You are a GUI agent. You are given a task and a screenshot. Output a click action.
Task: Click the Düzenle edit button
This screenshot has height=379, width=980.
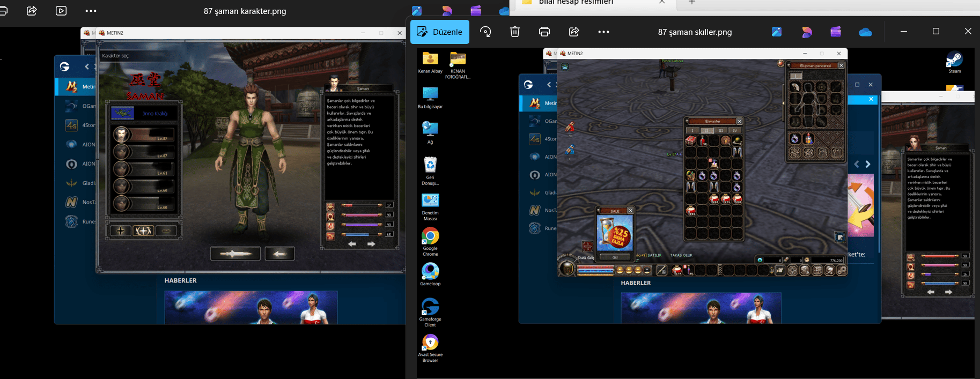click(x=440, y=32)
